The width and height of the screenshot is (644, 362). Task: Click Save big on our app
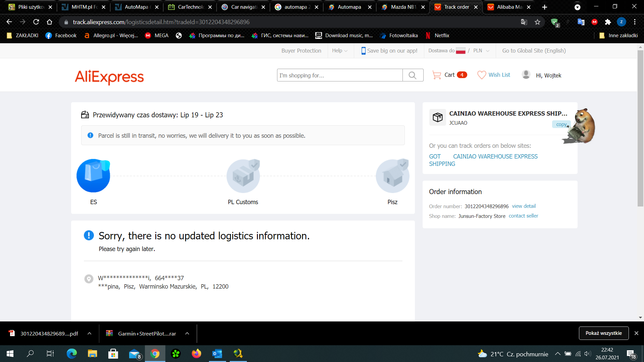tap(389, 51)
